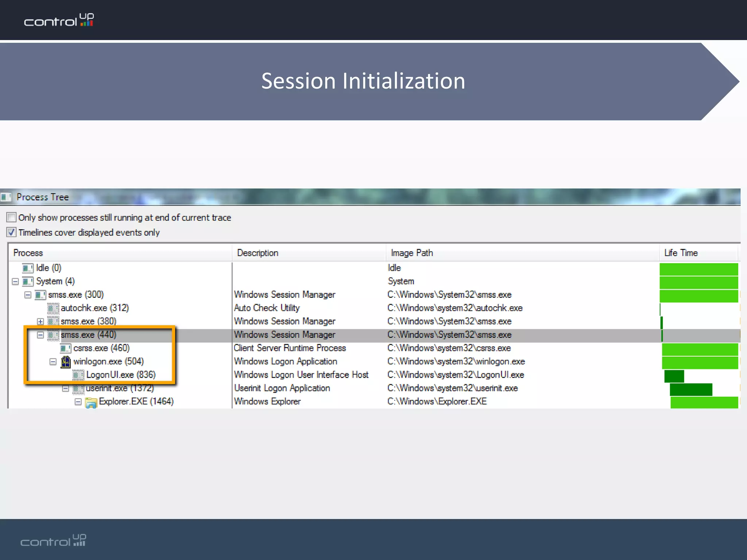Click the userinit.exe dark green lifetime bar
Viewport: 747px width, 560px height.
(691, 389)
